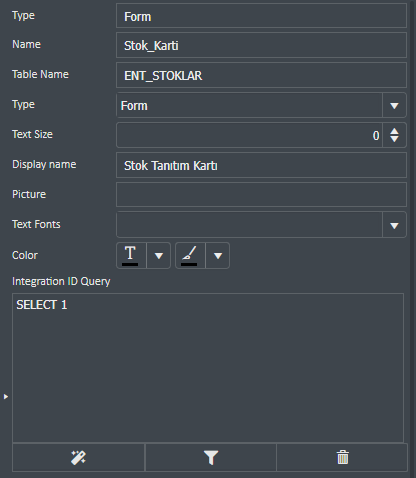The image size is (416, 478).
Task: Click the small arrow row indicator at left edge
Action: pos(6,397)
